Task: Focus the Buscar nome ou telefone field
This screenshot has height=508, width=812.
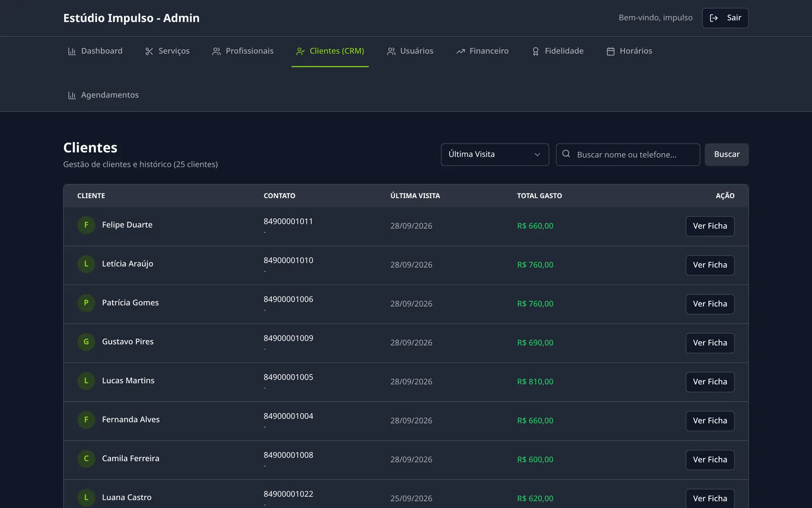Action: [x=628, y=154]
